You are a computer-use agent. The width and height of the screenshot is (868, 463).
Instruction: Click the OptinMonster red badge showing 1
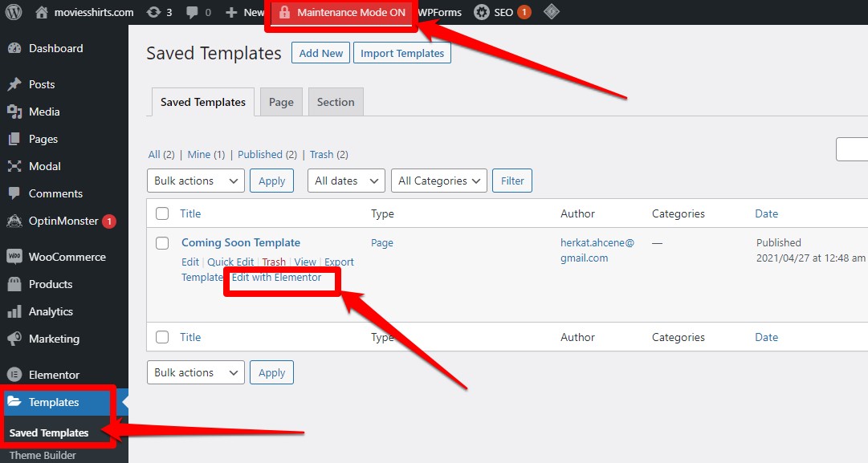(x=110, y=221)
